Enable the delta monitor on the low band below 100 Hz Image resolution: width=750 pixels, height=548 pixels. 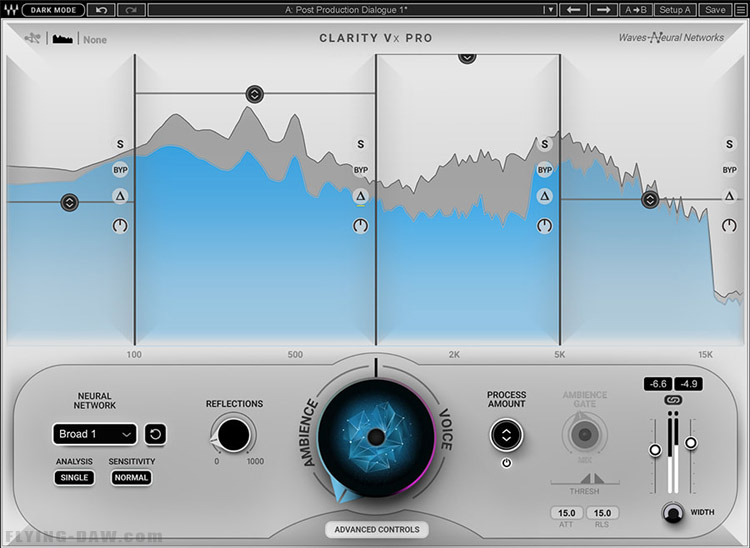click(120, 196)
